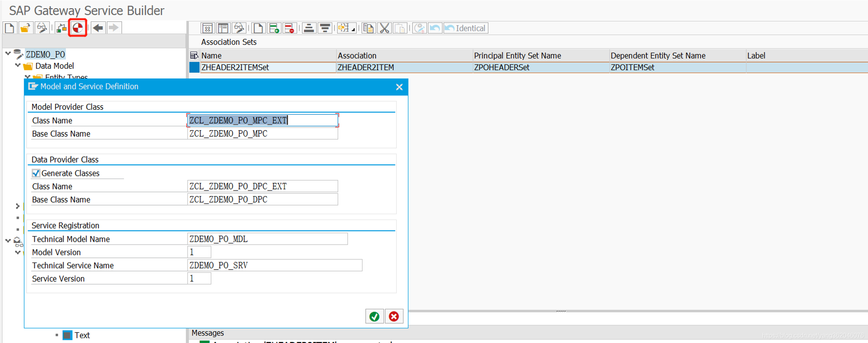Viewport: 868px width, 343px height.
Task: Cut selection with the scissors icon
Action: click(x=384, y=28)
